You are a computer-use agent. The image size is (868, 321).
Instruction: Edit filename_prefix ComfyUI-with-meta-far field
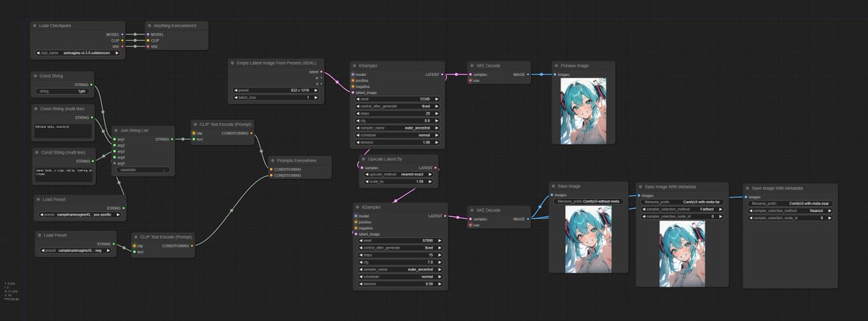click(681, 202)
